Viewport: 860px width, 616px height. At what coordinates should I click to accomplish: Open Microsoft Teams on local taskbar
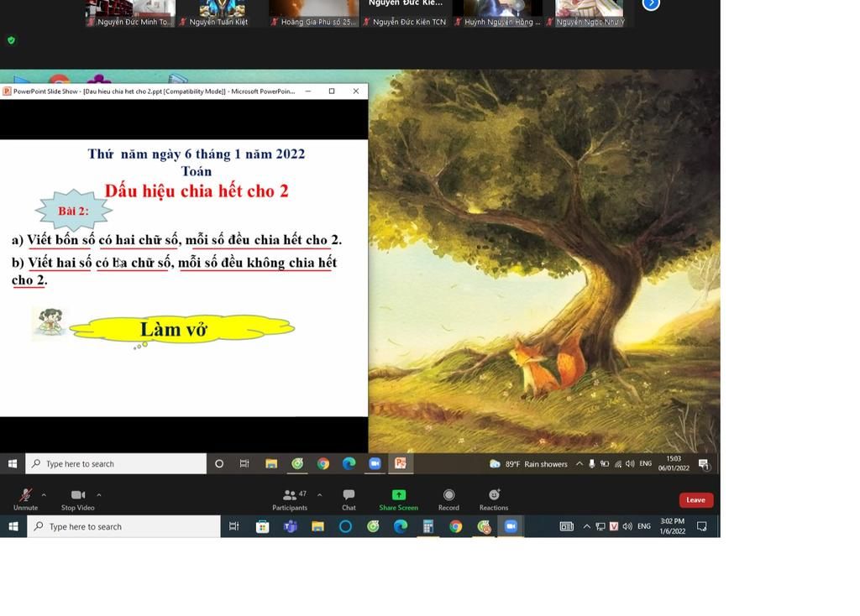coord(290,527)
